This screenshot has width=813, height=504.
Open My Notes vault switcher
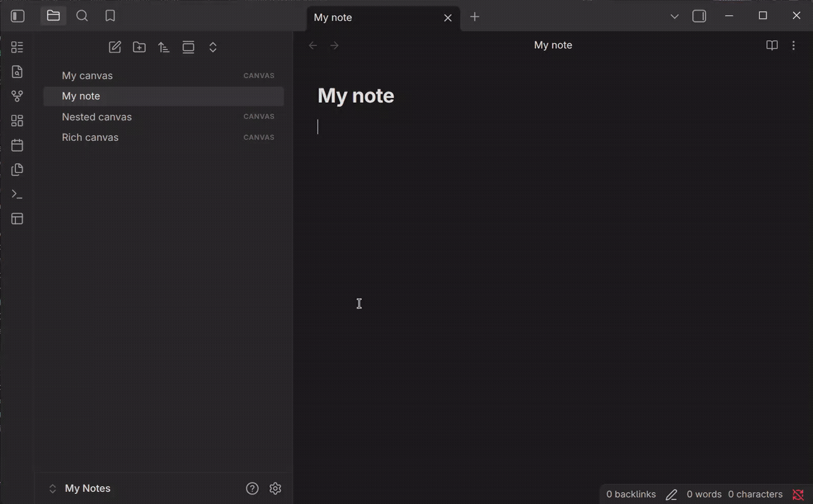(x=80, y=488)
